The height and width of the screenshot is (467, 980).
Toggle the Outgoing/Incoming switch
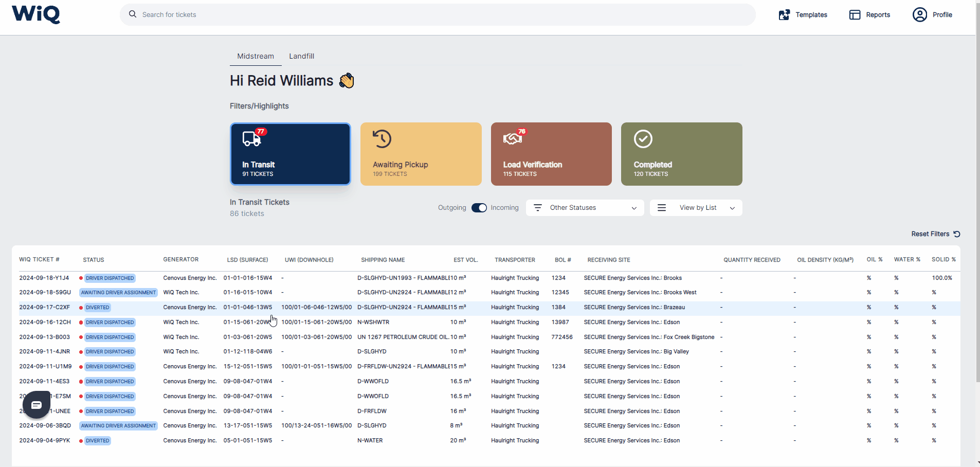tap(479, 208)
